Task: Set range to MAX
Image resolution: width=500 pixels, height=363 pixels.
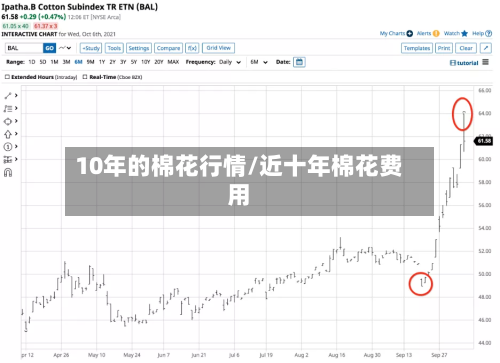Action: tap(173, 62)
